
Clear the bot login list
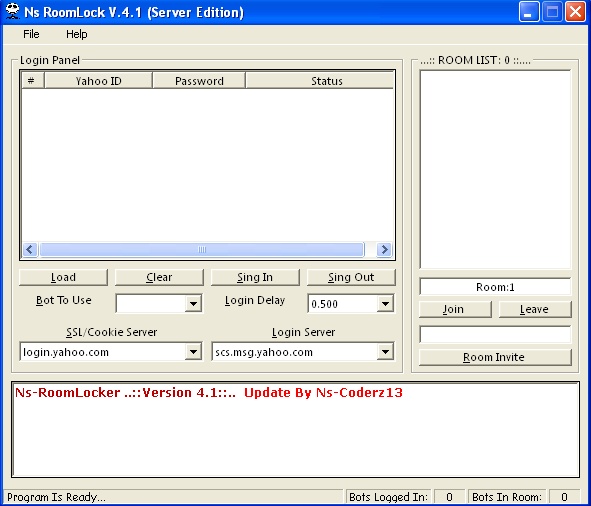coord(159,277)
